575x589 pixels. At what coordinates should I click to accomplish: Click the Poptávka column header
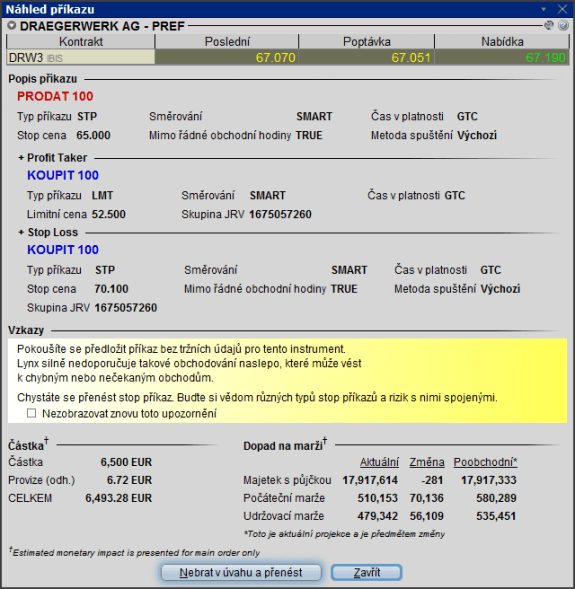[367, 42]
